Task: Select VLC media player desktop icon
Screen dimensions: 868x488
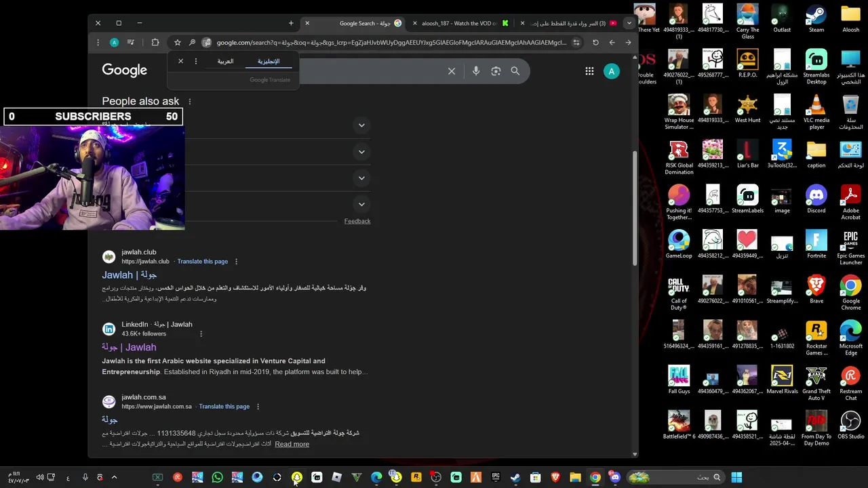Action: pyautogui.click(x=816, y=113)
